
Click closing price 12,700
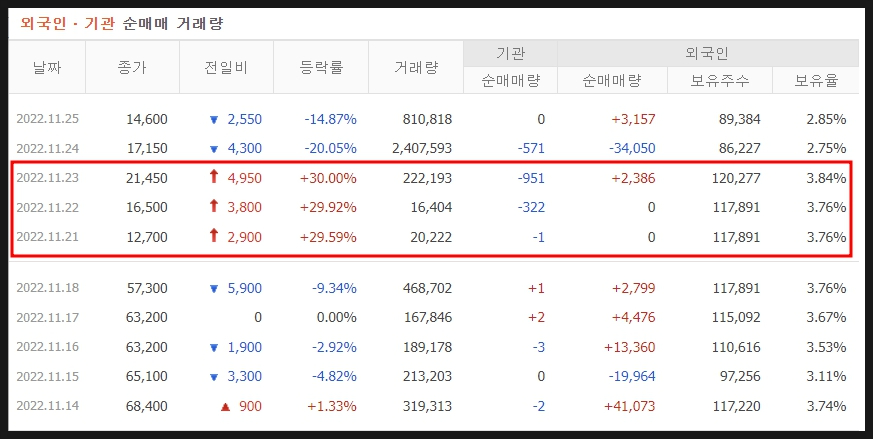coord(147,237)
